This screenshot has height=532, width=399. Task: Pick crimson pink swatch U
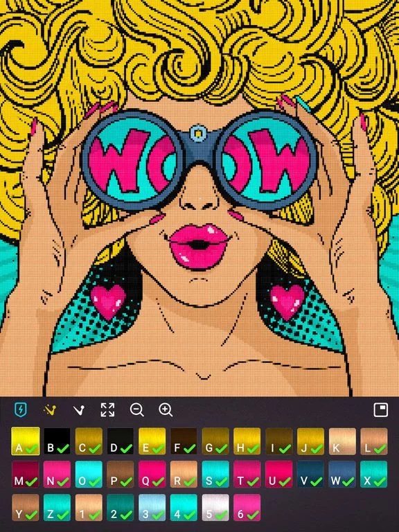tap(279, 475)
